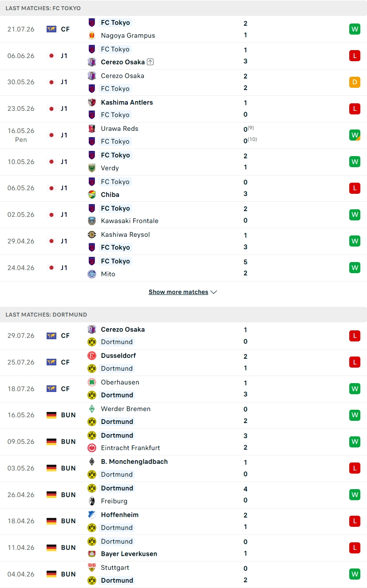367x588 pixels.
Task: Click the Kawasaki Frontale logo
Action: pos(92,221)
